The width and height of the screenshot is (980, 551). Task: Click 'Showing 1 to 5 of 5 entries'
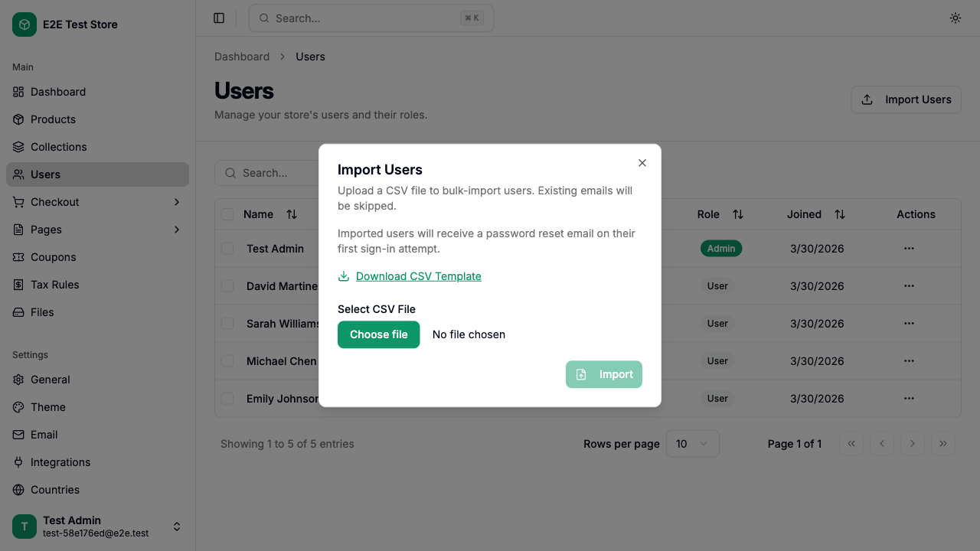(x=287, y=444)
